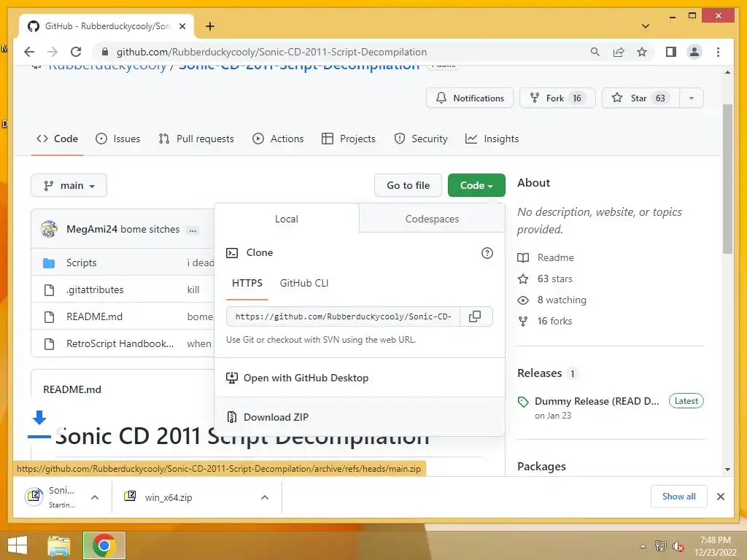Star the repository
Image resolution: width=747 pixels, height=560 pixels.
(640, 98)
